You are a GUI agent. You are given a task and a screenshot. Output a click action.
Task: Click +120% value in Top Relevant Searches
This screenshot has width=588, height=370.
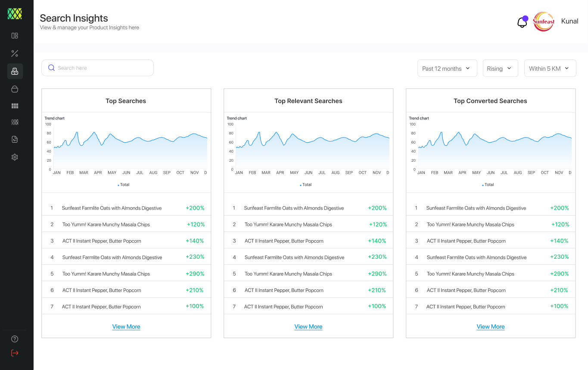coord(378,224)
